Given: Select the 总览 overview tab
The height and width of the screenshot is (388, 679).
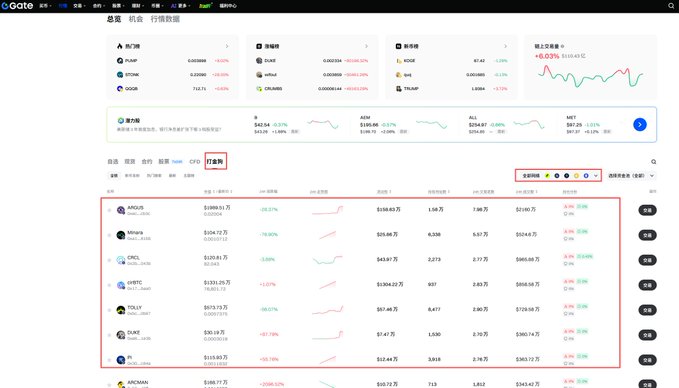Looking at the screenshot, I should click(x=114, y=19).
